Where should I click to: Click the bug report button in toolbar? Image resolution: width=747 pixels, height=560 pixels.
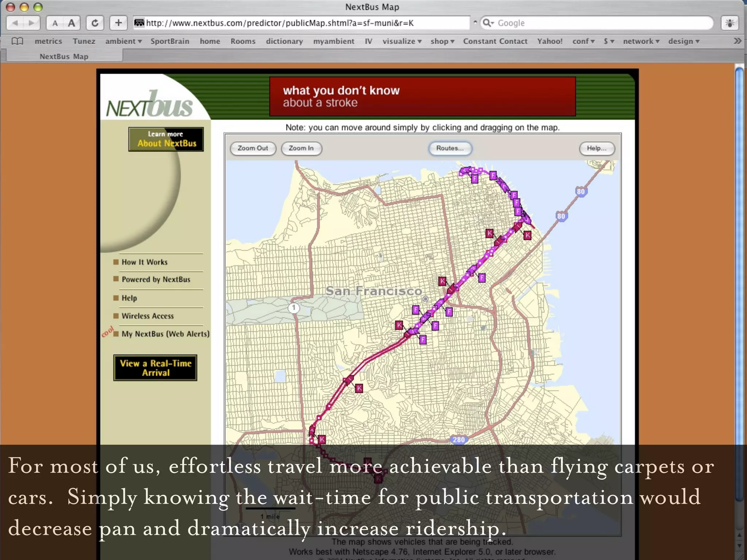(x=730, y=23)
